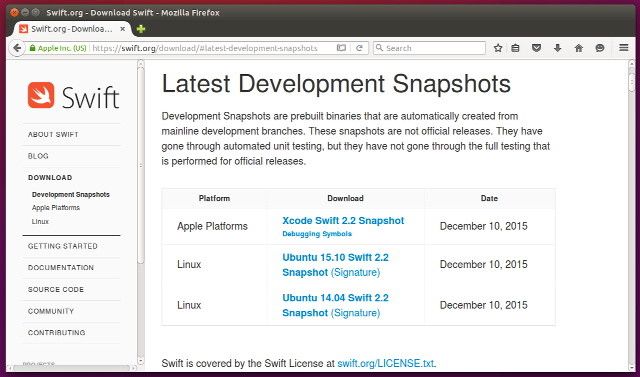Open Getting Started in sidebar
The height and width of the screenshot is (377, 640).
[x=63, y=246]
